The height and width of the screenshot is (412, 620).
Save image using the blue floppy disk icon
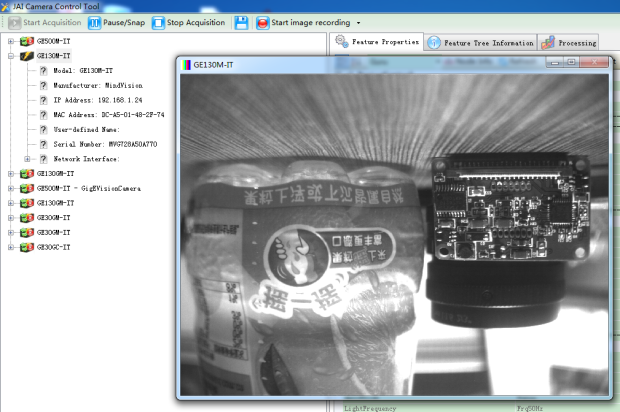(241, 23)
